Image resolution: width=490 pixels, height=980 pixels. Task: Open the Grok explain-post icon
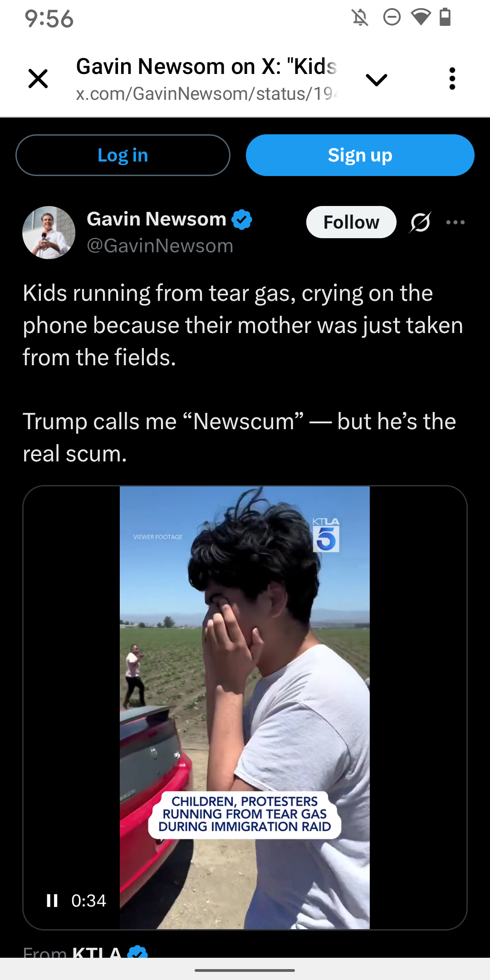(x=420, y=222)
